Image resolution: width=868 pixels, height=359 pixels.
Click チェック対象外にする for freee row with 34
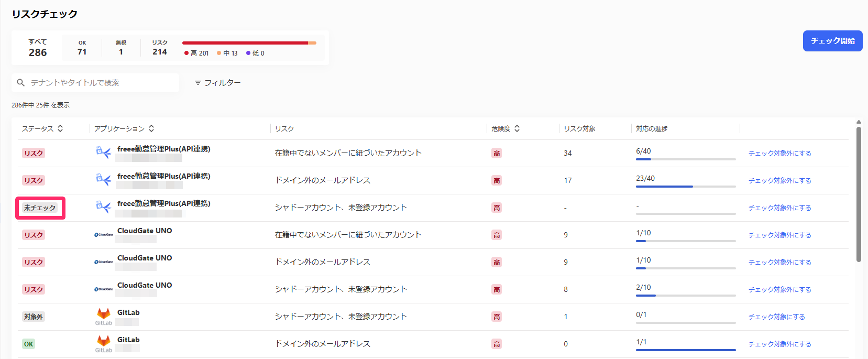[779, 153]
